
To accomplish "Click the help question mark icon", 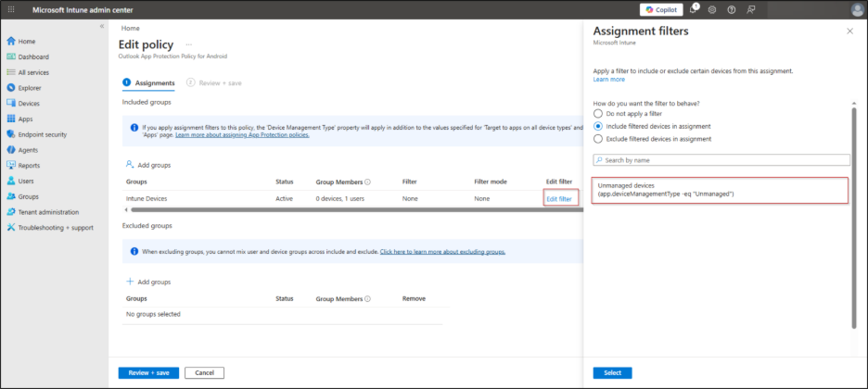I will pyautogui.click(x=732, y=9).
